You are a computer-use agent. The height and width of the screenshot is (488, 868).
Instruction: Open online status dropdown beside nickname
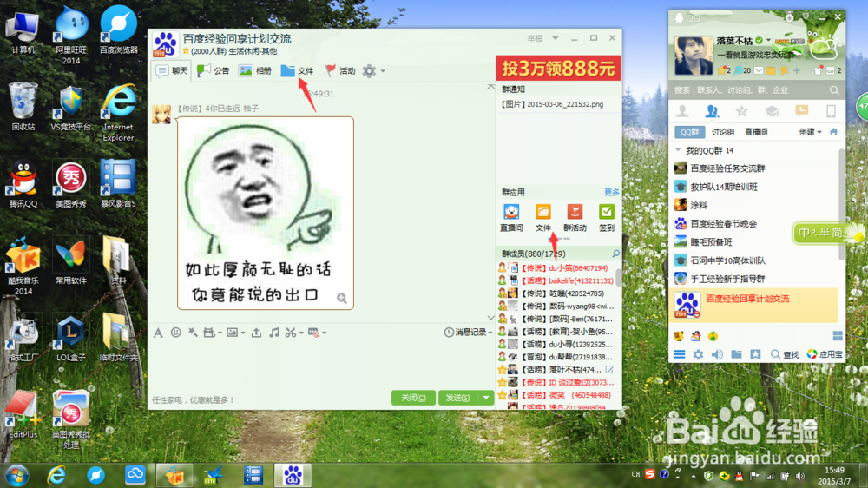pos(768,40)
